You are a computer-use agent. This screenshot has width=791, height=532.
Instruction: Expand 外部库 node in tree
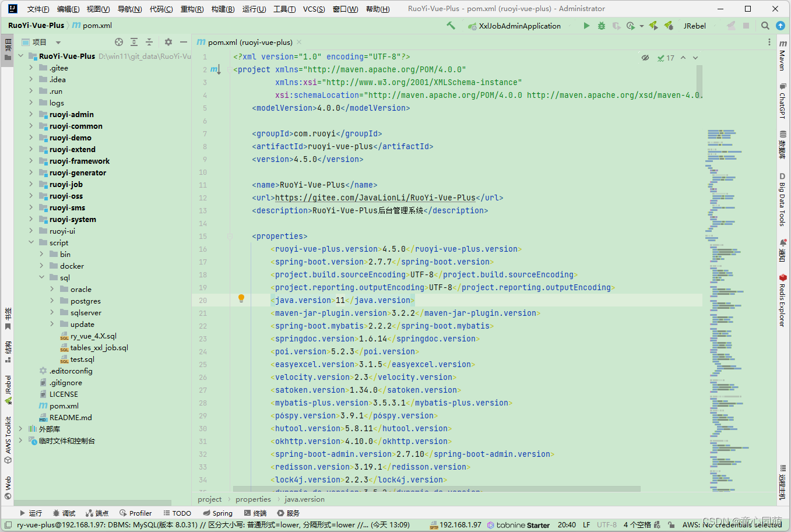point(21,429)
